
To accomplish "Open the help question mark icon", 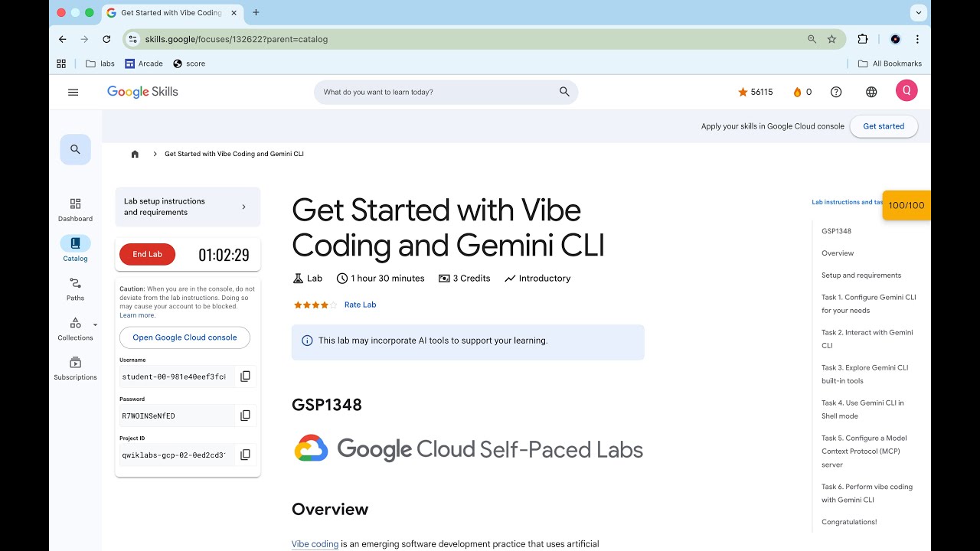I will 836,92.
